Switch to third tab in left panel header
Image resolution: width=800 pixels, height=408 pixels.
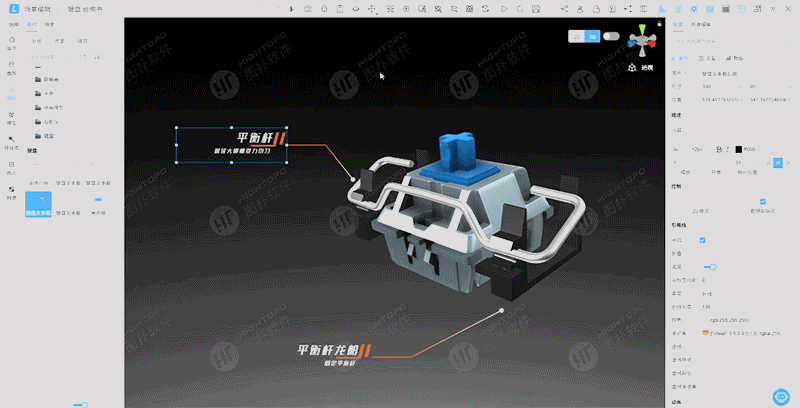[49, 24]
